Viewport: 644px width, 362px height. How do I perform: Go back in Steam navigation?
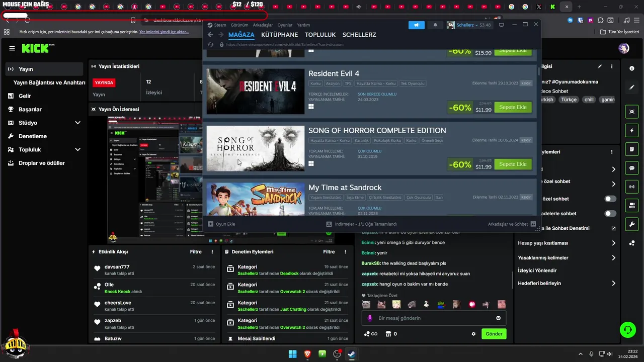(210, 35)
